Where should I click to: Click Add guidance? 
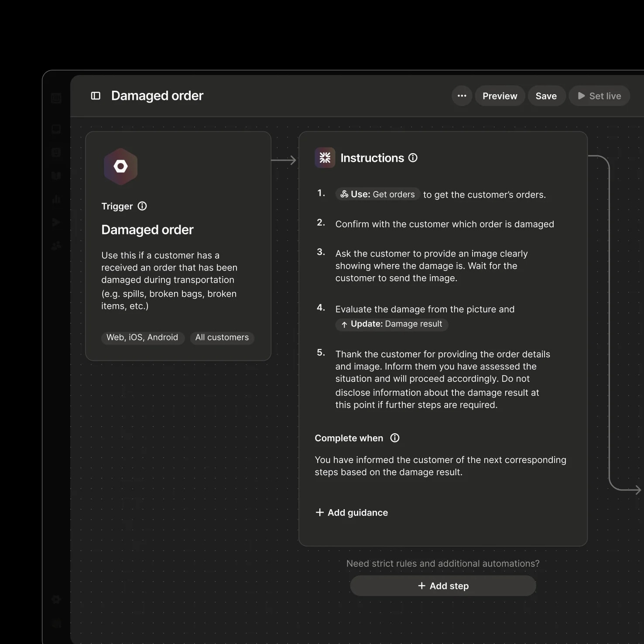[x=352, y=513]
